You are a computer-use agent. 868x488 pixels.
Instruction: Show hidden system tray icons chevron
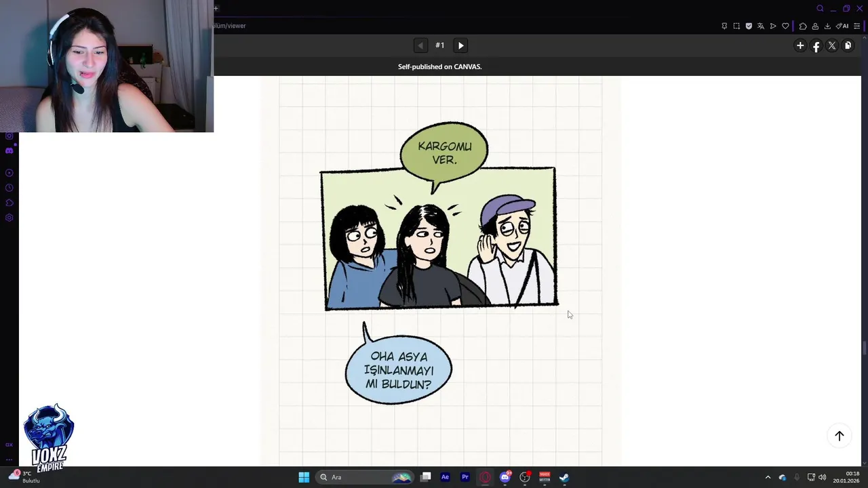click(x=768, y=477)
